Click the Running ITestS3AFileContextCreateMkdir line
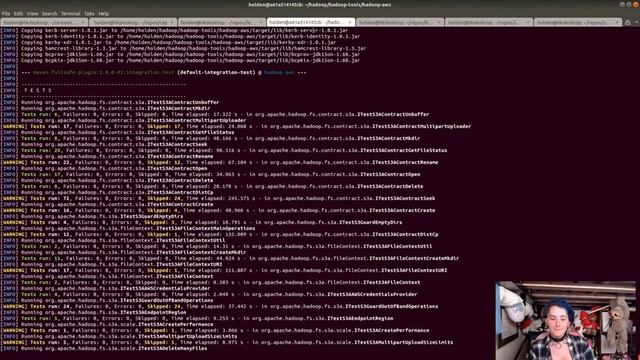This screenshot has height=360, width=640. [124, 252]
